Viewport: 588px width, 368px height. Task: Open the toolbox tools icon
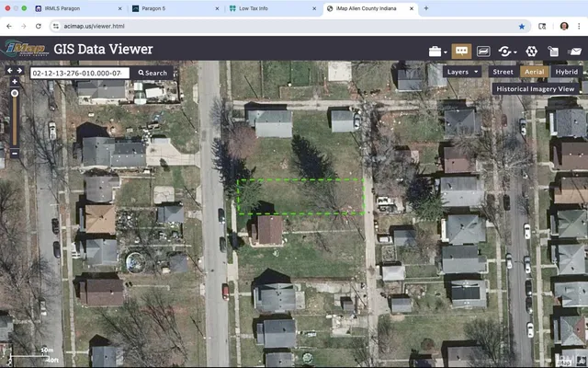(x=435, y=51)
